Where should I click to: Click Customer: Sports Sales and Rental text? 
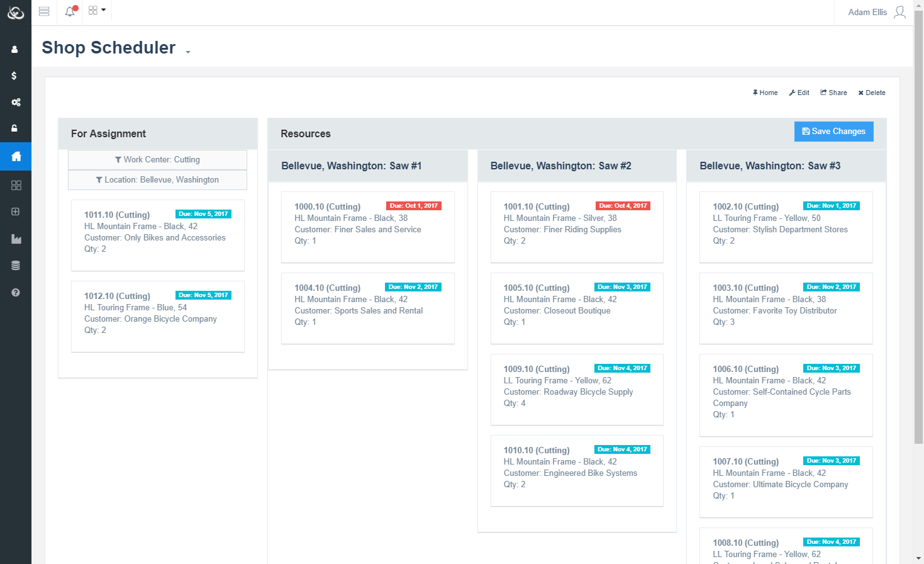pos(359,311)
